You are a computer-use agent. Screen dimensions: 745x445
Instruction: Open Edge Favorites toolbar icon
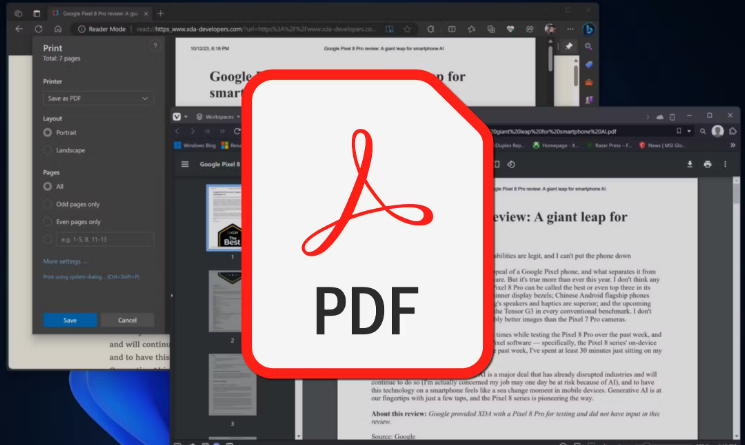[471, 29]
